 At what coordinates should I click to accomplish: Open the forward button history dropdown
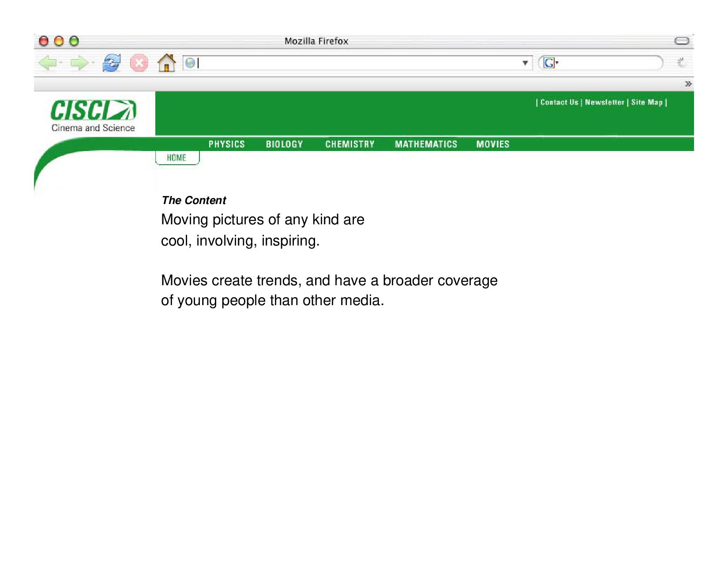(93, 63)
